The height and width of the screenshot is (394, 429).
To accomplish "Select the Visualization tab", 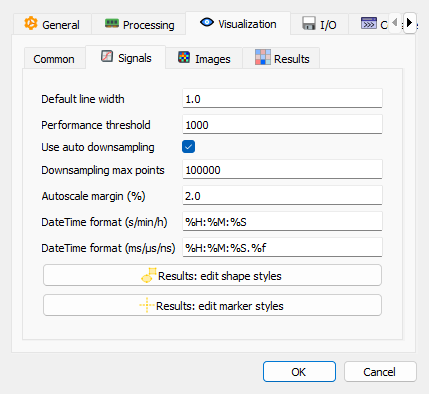I will [238, 23].
